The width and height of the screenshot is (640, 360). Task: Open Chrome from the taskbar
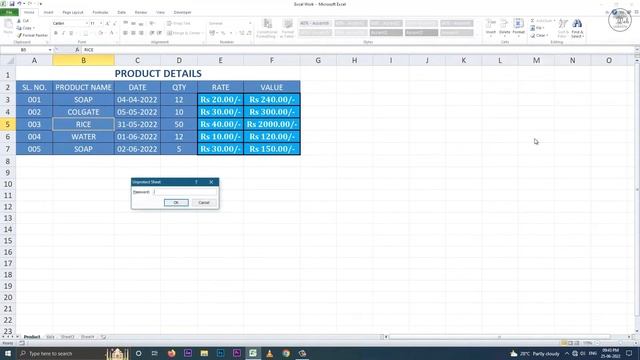tap(286, 353)
